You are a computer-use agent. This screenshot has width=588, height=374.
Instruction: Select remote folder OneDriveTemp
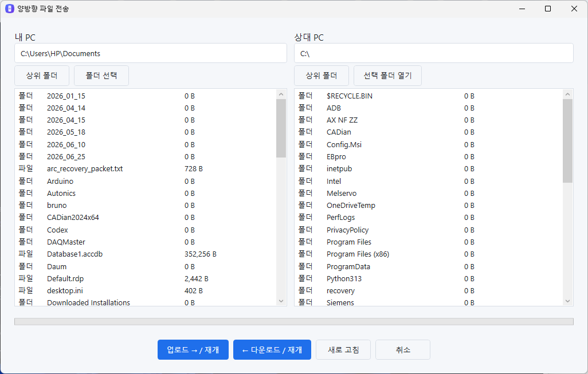(x=428, y=206)
